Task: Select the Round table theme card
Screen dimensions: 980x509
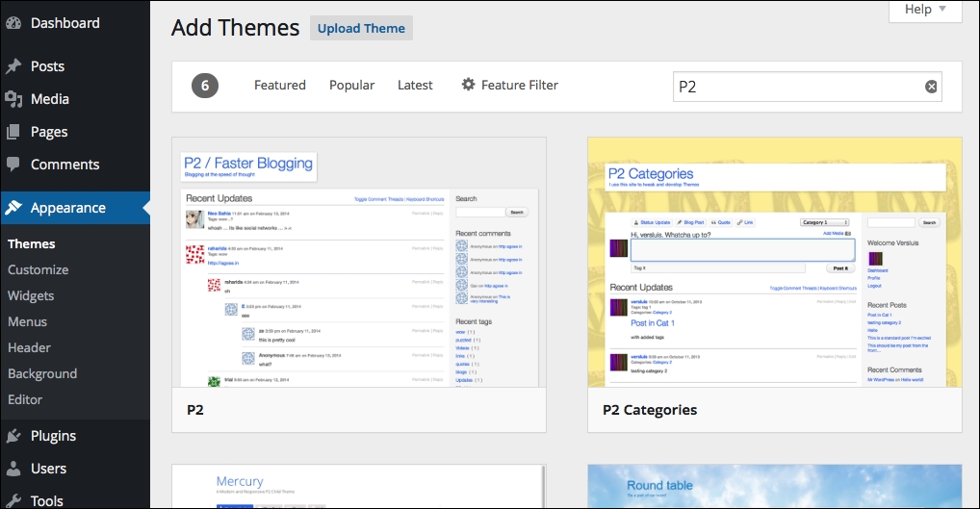Action: point(775,487)
